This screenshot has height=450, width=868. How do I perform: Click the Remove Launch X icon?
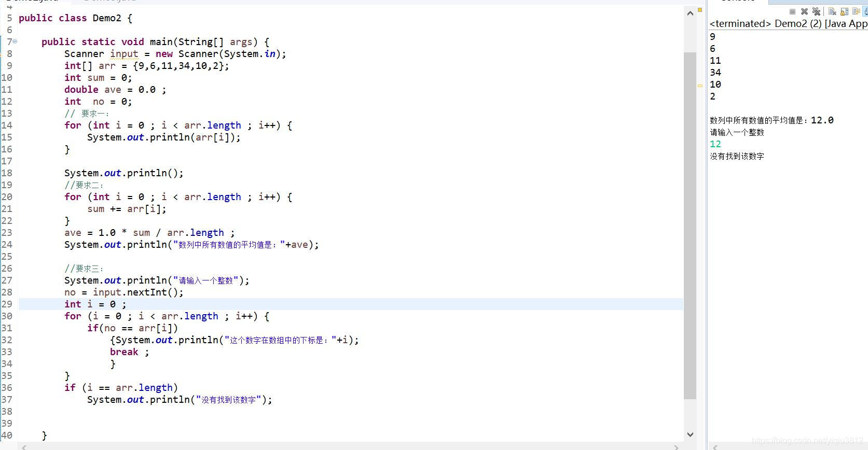point(804,11)
